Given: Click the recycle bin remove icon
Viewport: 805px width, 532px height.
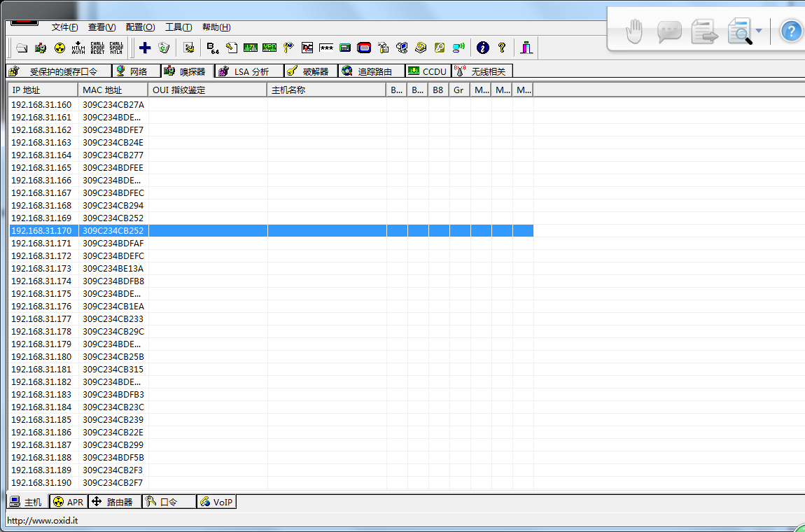Looking at the screenshot, I should [x=164, y=48].
